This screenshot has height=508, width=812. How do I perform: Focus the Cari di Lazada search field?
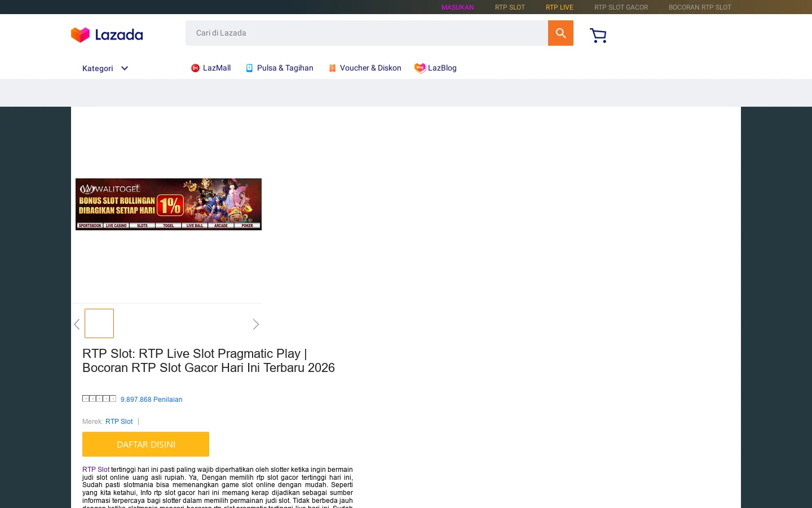[367, 33]
